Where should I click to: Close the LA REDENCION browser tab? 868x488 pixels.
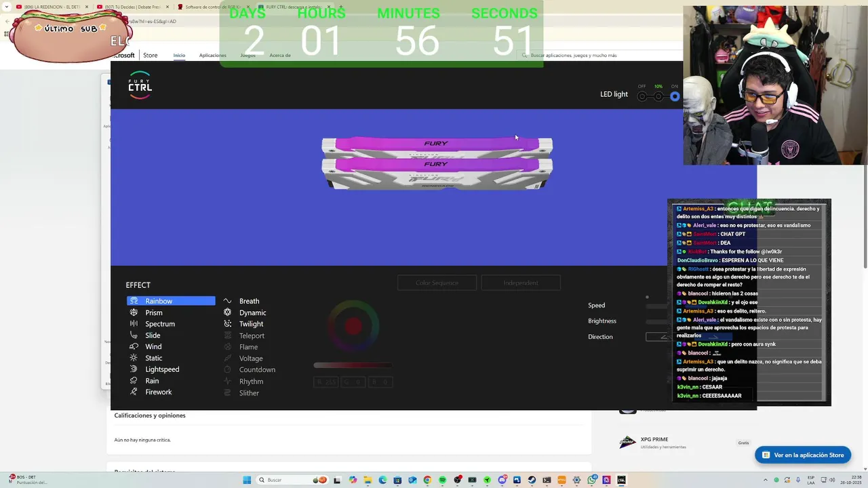pyautogui.click(x=87, y=7)
